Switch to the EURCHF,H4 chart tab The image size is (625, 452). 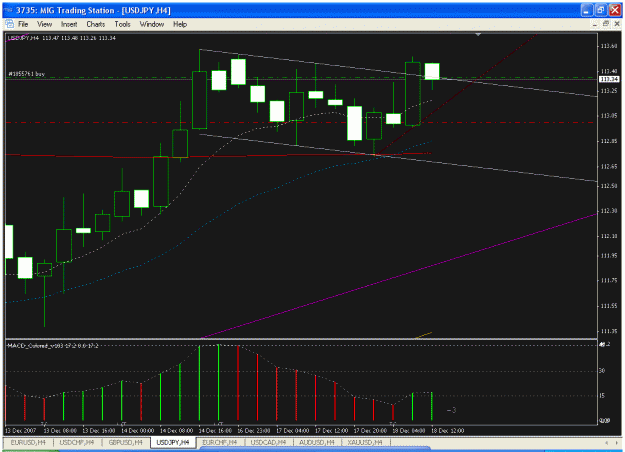(220, 442)
